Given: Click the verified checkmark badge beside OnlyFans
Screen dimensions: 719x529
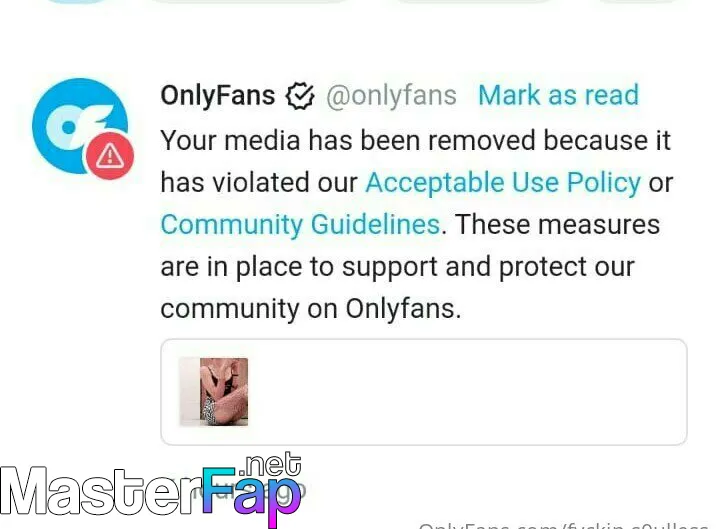Looking at the screenshot, I should (300, 96).
